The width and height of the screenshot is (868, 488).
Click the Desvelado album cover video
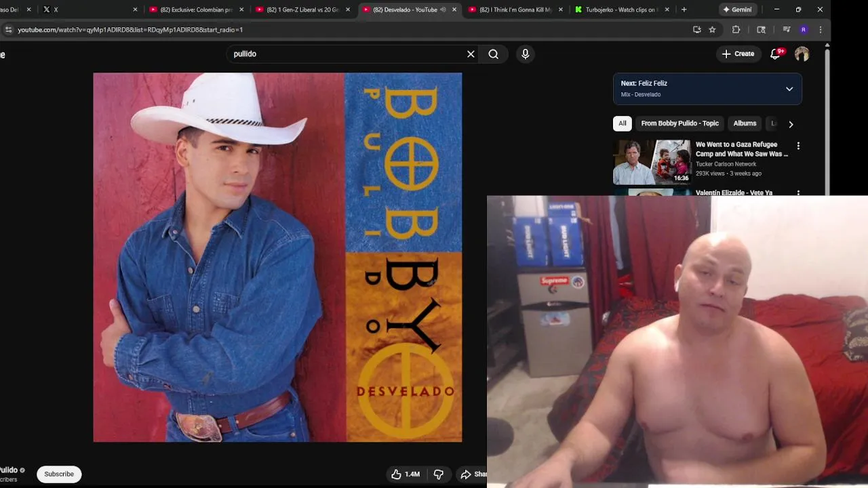click(x=277, y=258)
